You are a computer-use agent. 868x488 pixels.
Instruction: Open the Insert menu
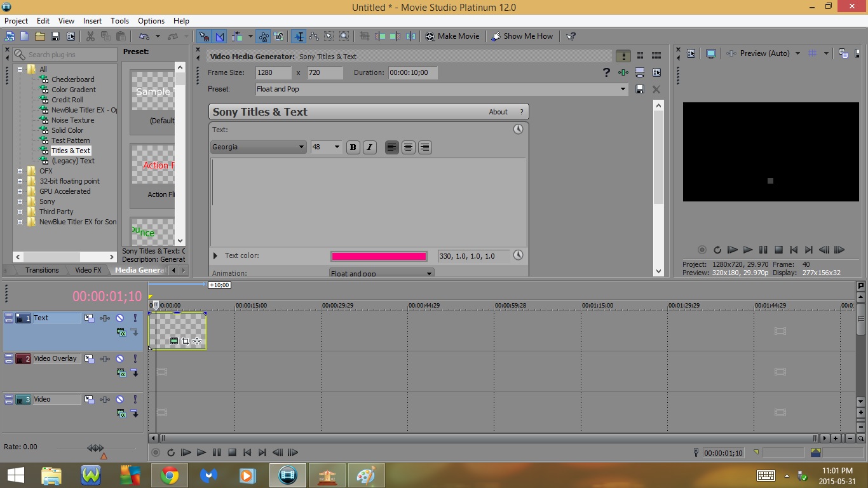coord(92,21)
